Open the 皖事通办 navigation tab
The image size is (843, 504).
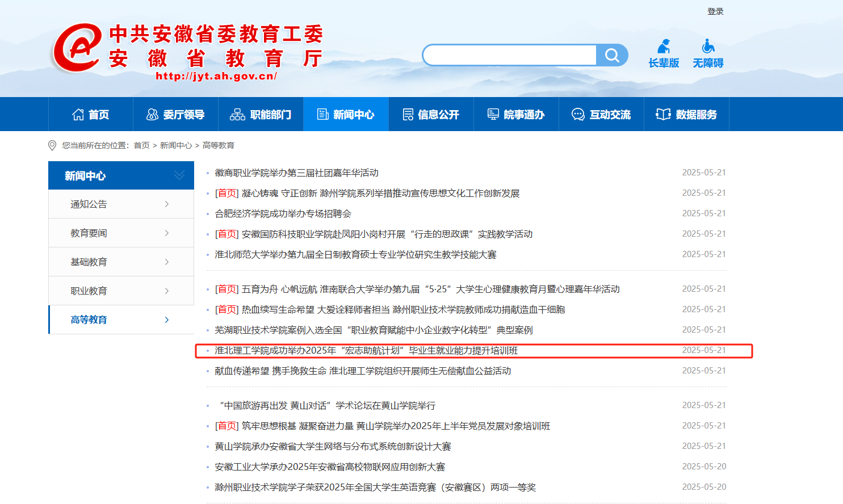[516, 115]
